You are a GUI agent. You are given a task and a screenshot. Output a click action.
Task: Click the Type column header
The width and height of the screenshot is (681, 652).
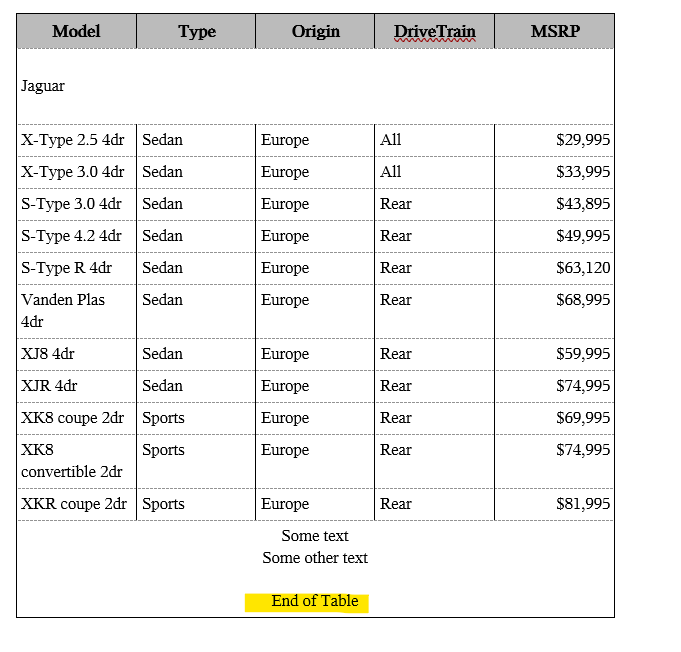point(197,31)
